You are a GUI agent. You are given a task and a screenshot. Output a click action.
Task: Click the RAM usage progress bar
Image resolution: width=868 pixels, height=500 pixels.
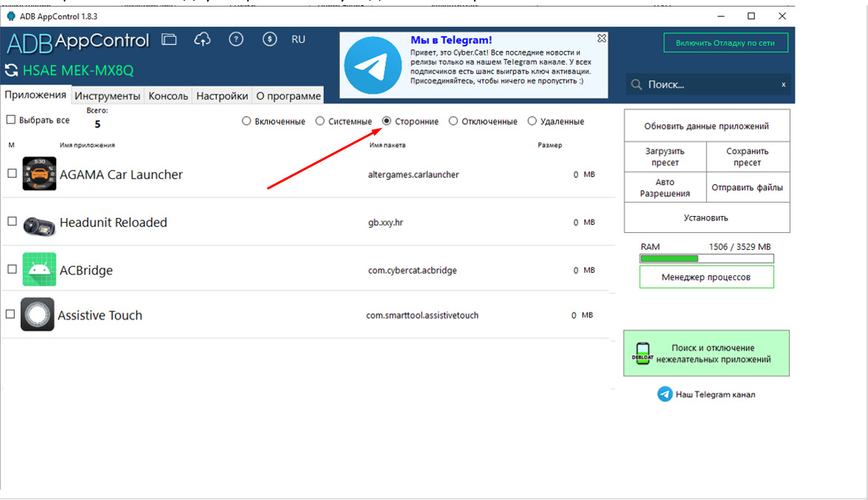click(706, 259)
